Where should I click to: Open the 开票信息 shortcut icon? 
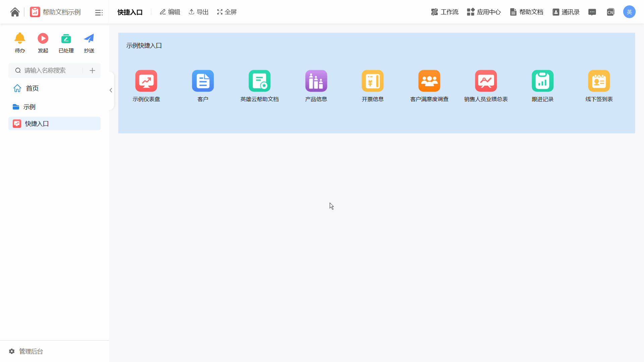tap(373, 81)
